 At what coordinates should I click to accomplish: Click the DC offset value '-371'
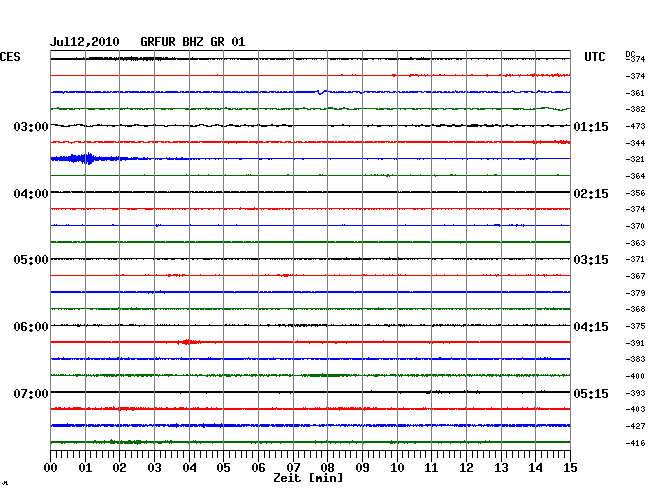click(635, 259)
